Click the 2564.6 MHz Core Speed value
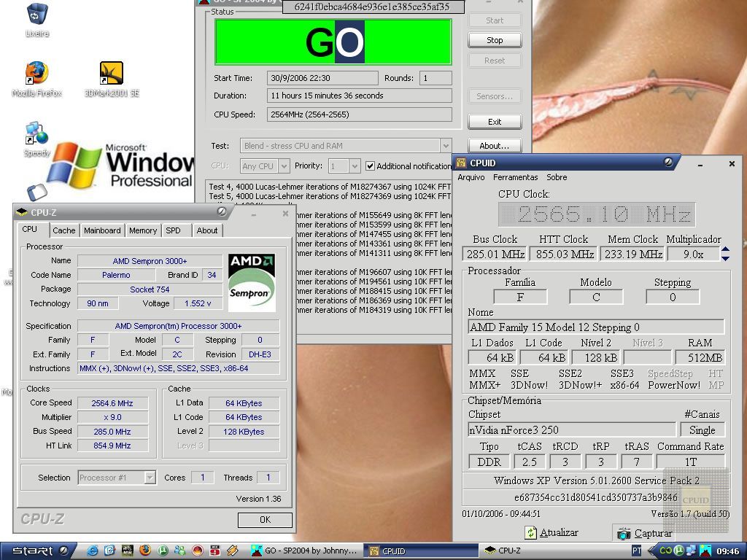 point(112,403)
